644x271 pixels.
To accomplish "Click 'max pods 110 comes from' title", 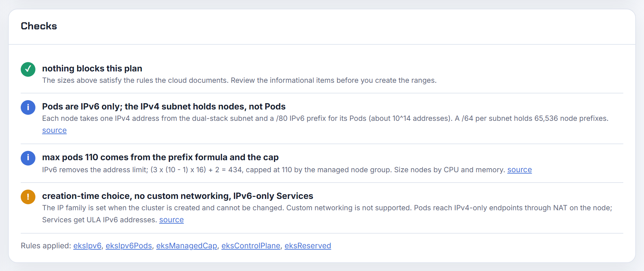I will coord(160,157).
